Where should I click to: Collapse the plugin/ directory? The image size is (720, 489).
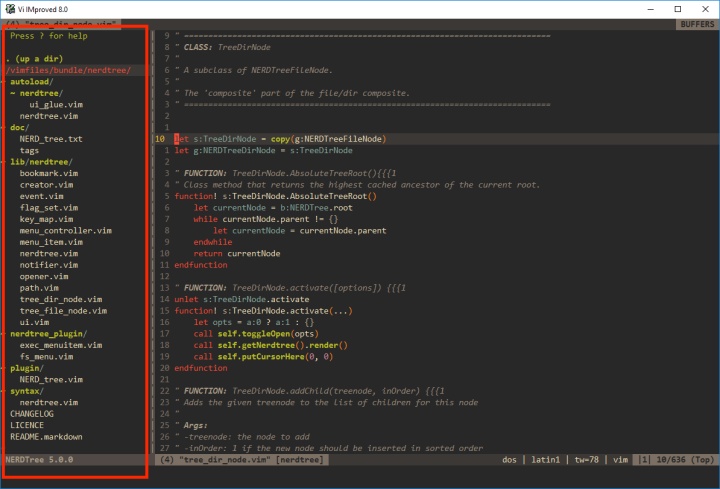(27, 368)
